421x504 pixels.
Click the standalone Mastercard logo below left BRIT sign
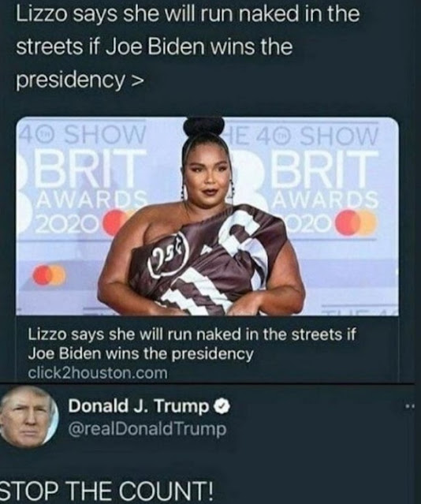50,275
